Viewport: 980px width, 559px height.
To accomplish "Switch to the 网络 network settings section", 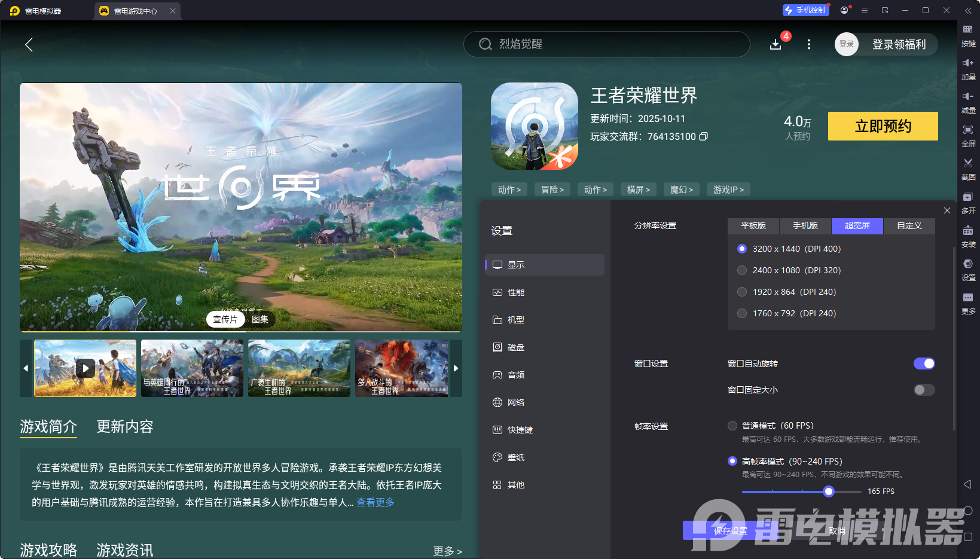I will 515,402.
